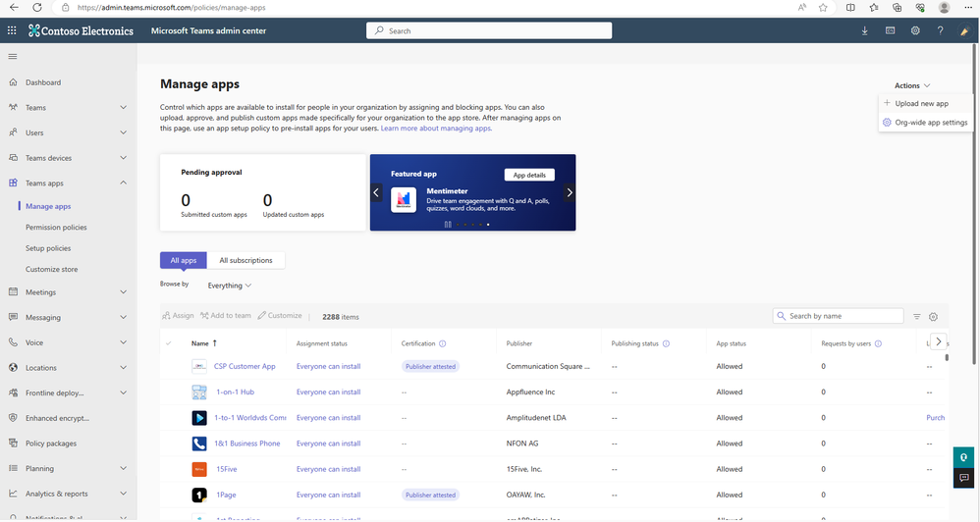Click the Frontline deployment sidebar icon

[13, 392]
